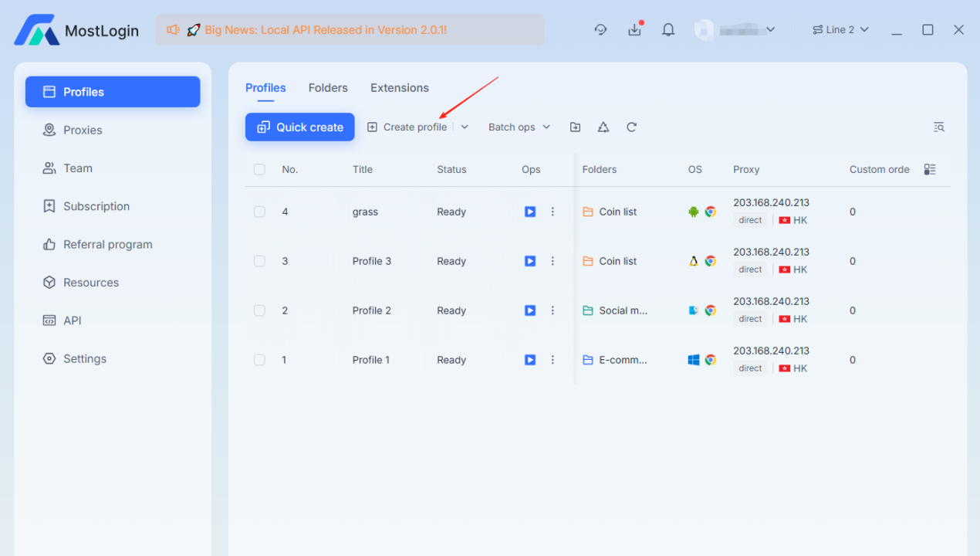This screenshot has height=556, width=980.
Task: Click the user avatar icon
Action: click(x=704, y=29)
